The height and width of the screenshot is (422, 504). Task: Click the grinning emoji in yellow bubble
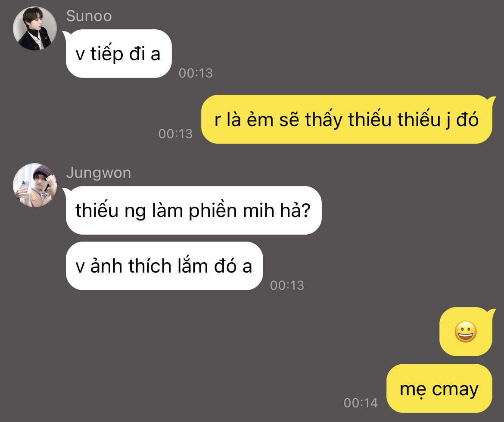point(465,332)
